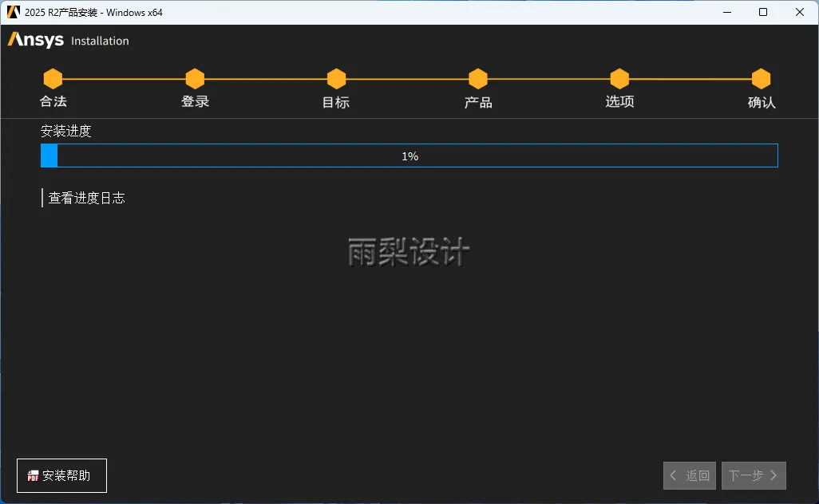The width and height of the screenshot is (819, 504).
Task: Click the 返回 back button
Action: point(690,475)
